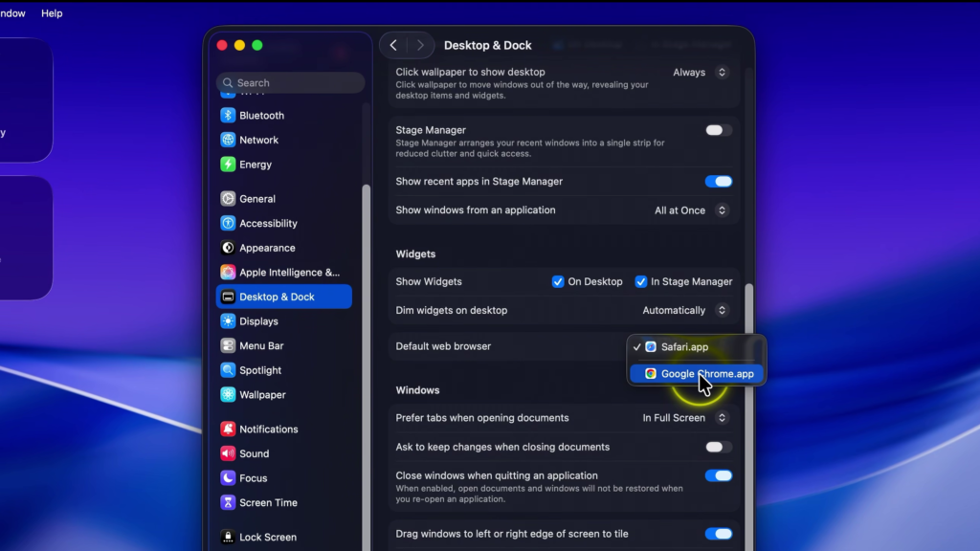
Task: Choose Google Chrome.app as default browser
Action: [697, 374]
